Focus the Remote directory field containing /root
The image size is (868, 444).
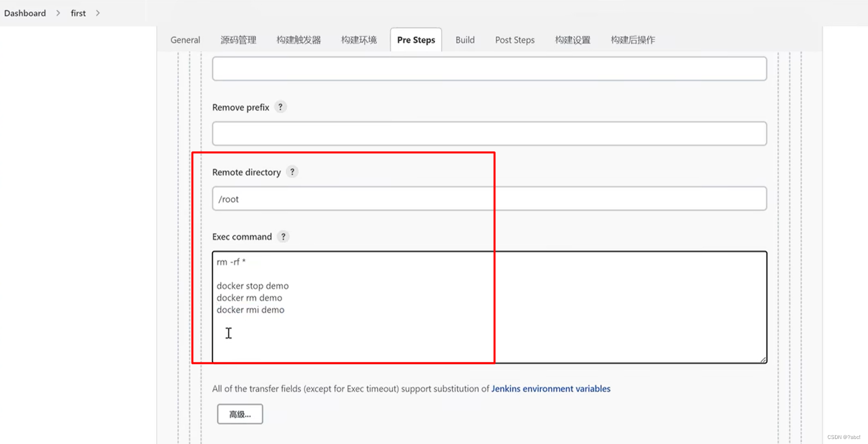[x=489, y=199]
